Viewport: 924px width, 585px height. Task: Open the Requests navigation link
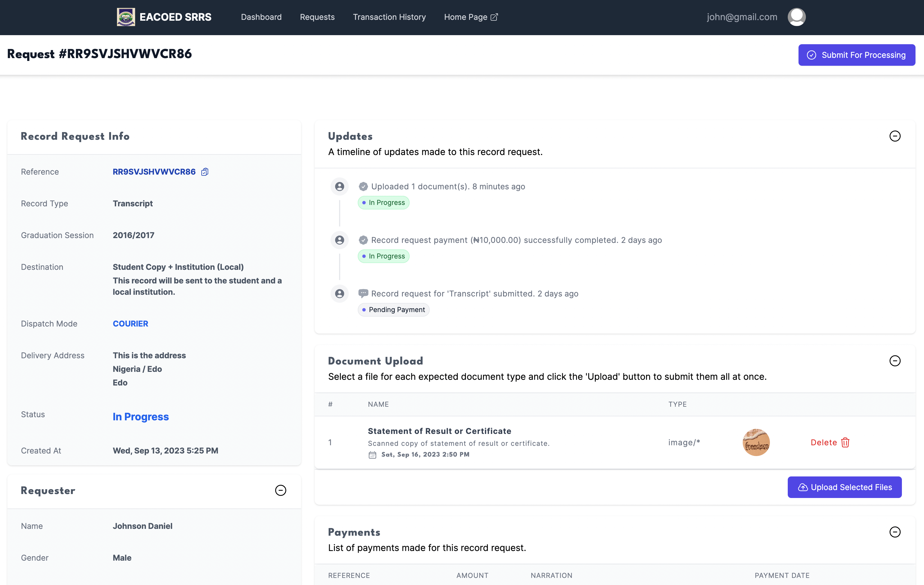pyautogui.click(x=317, y=17)
